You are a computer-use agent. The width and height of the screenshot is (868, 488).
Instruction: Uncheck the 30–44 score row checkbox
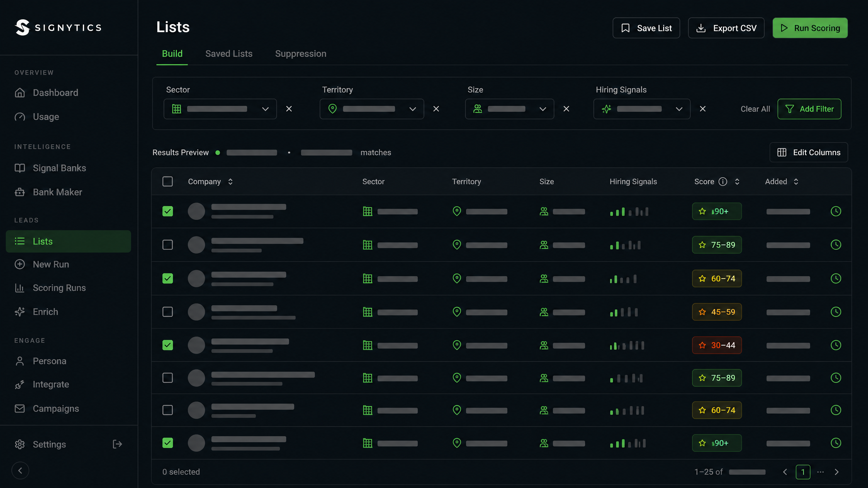[167, 345]
